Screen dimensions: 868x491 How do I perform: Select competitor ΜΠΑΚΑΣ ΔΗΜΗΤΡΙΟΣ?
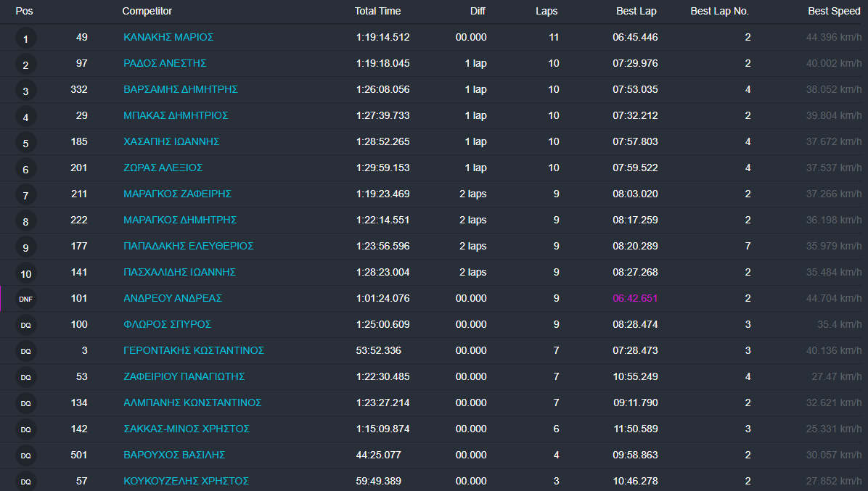coord(176,115)
